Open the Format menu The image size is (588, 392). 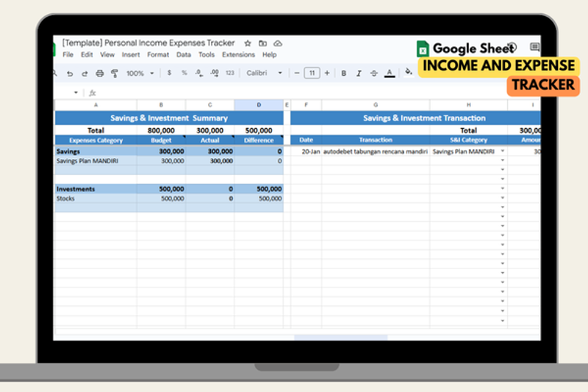(x=158, y=54)
